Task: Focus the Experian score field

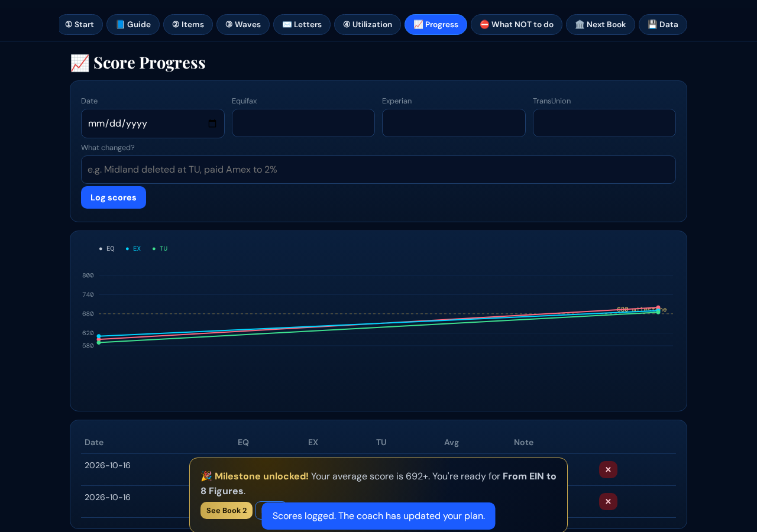Action: [x=454, y=123]
